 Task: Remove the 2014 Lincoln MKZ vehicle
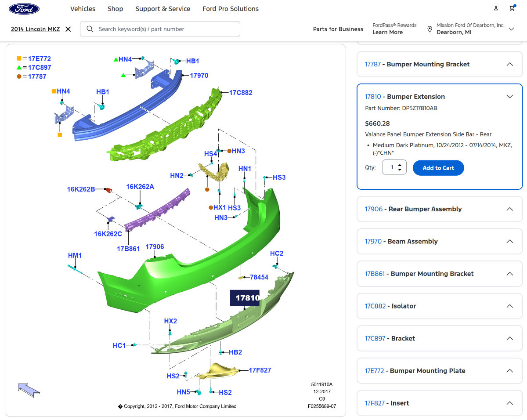tap(68, 29)
